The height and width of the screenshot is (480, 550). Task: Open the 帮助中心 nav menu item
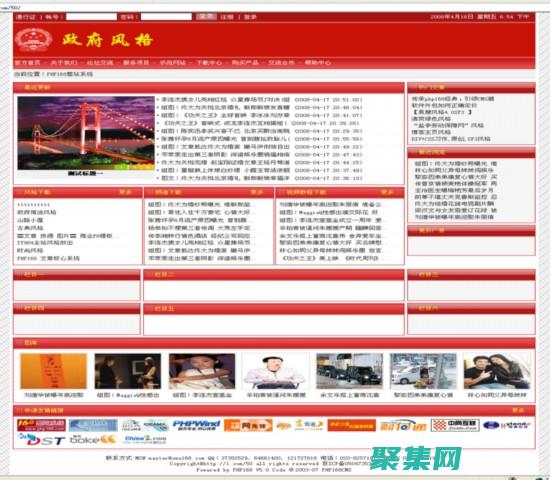click(x=318, y=63)
